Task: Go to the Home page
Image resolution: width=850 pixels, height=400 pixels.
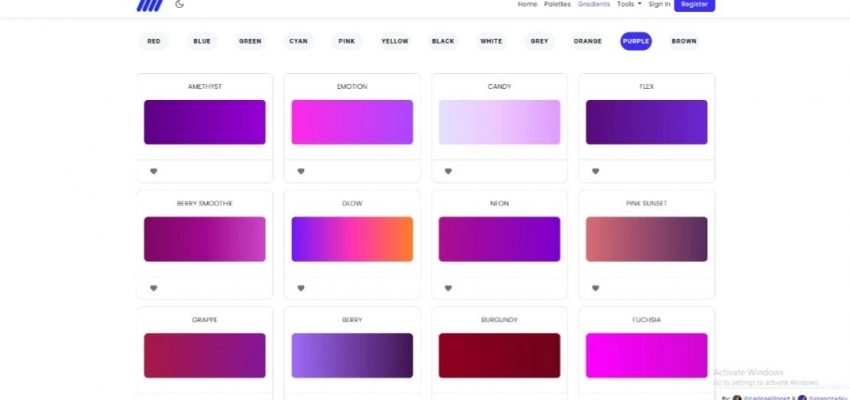Action: point(527,4)
